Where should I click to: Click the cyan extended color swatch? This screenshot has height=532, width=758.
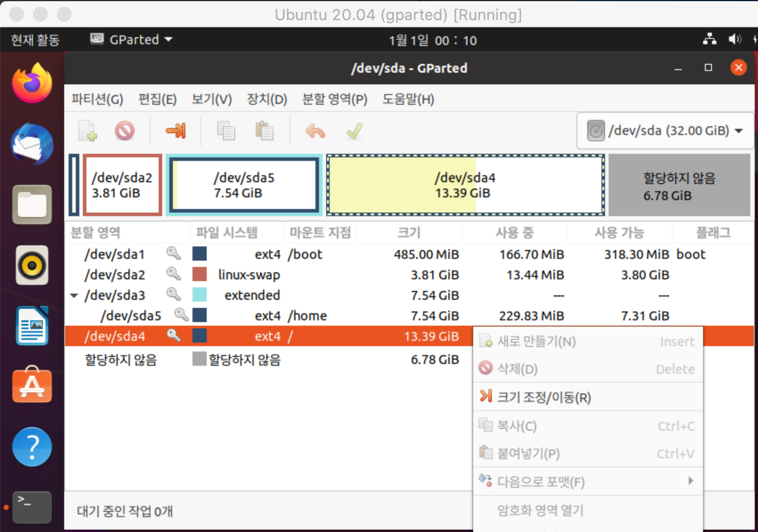point(200,294)
